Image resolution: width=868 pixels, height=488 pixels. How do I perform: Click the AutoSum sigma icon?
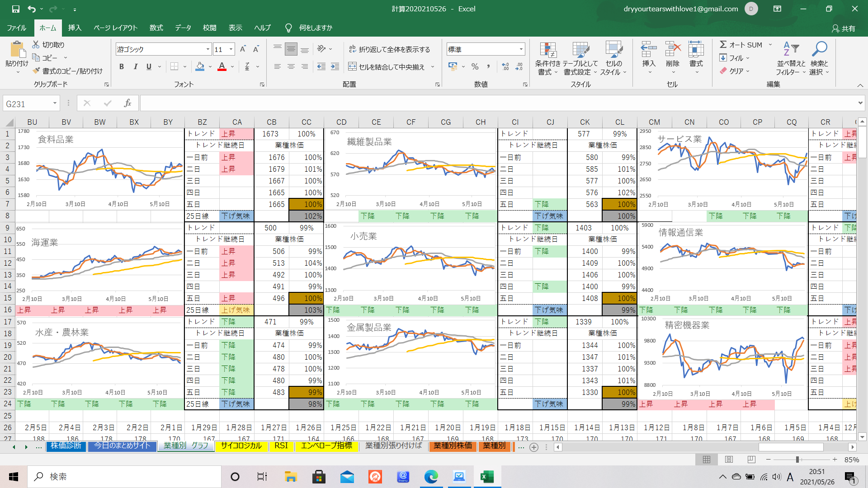[x=723, y=45]
